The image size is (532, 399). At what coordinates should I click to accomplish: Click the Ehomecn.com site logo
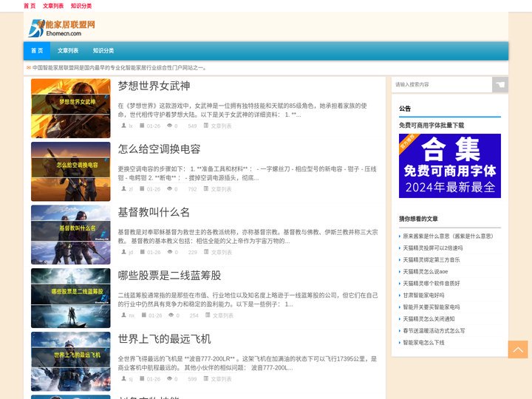tap(62, 28)
